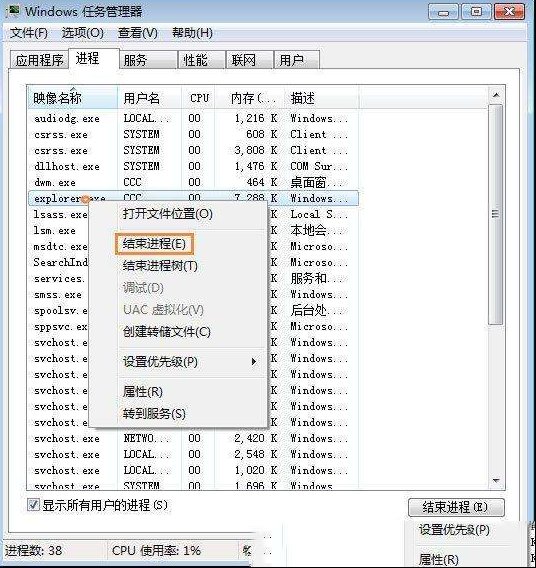Click the Task Manager title bar icon
This screenshot has height=568, width=536.
coord(13,12)
